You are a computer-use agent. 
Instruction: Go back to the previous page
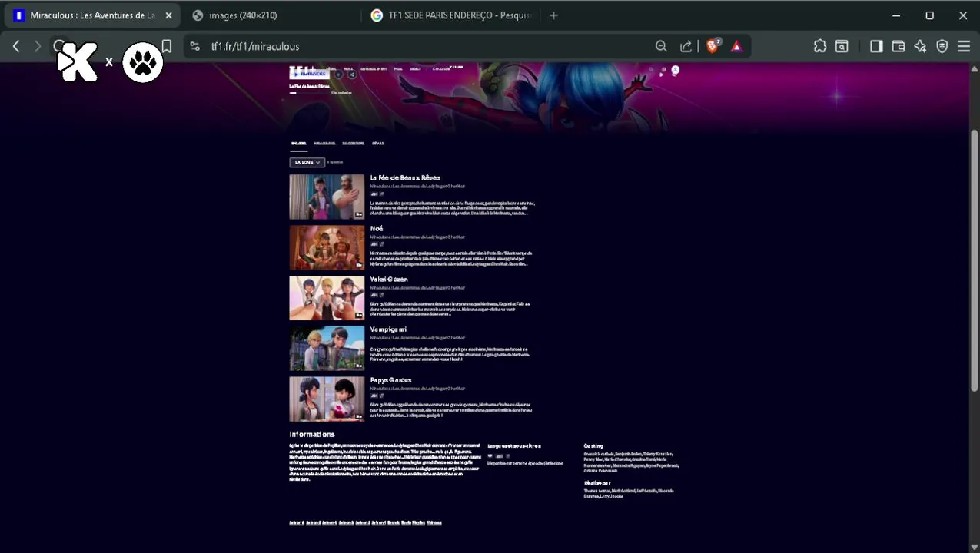(x=16, y=46)
